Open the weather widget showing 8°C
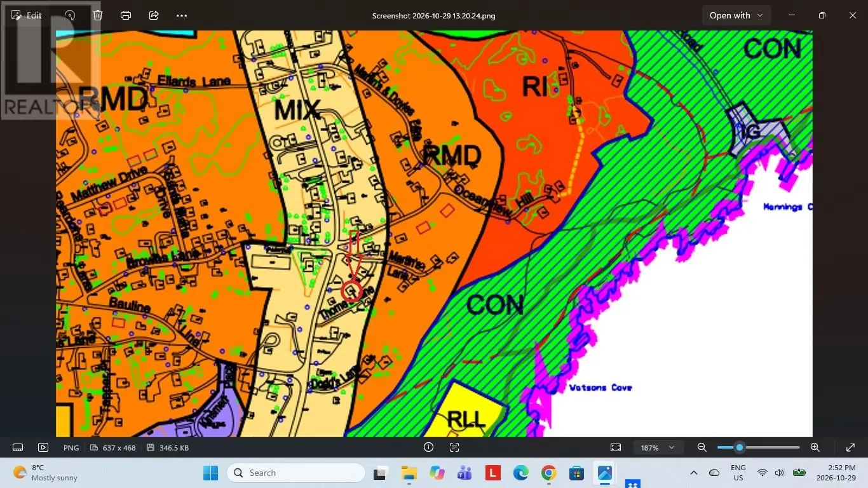The image size is (868, 488). point(46,473)
